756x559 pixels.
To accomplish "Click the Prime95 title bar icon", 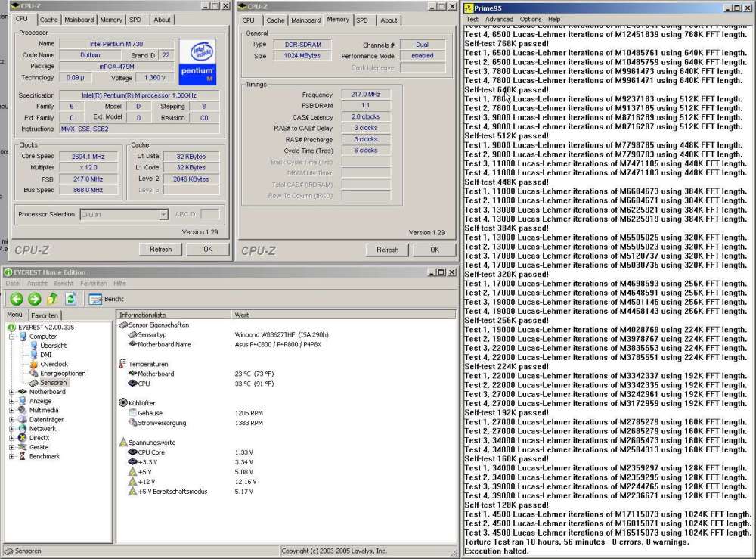I will pyautogui.click(x=469, y=8).
